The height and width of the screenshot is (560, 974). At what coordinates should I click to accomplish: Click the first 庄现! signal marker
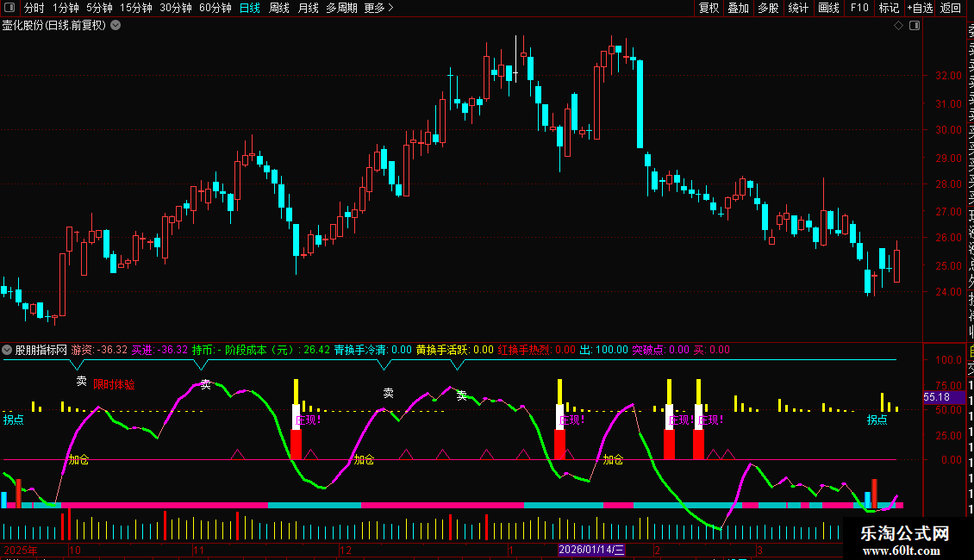(x=308, y=420)
